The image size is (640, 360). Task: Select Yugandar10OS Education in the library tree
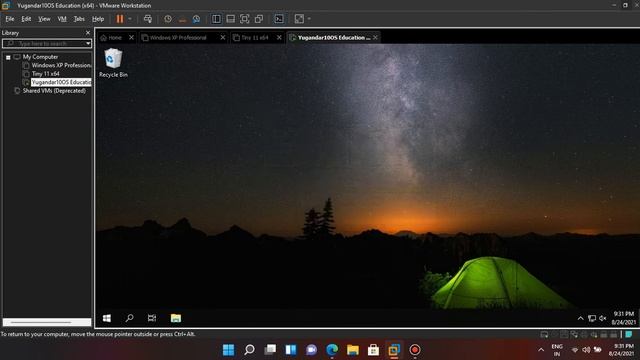[x=61, y=82]
